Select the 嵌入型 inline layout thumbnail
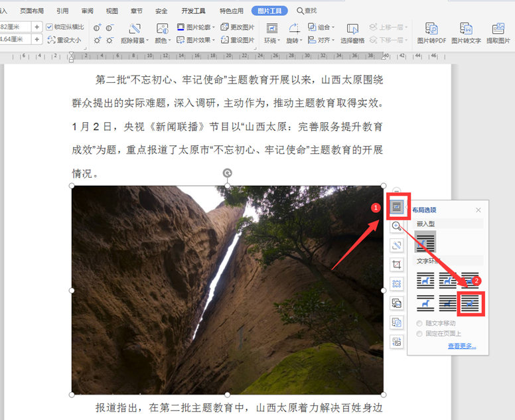515x420 pixels. (x=425, y=242)
